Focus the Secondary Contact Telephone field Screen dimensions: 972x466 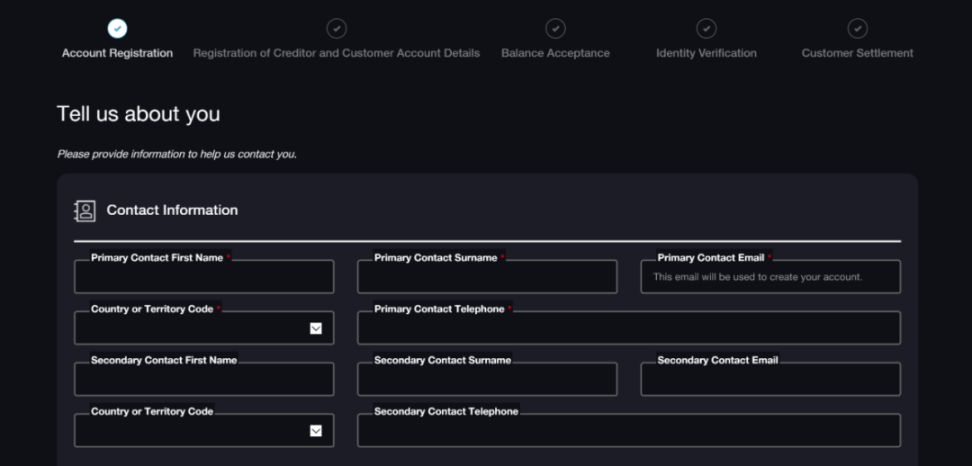coord(628,431)
